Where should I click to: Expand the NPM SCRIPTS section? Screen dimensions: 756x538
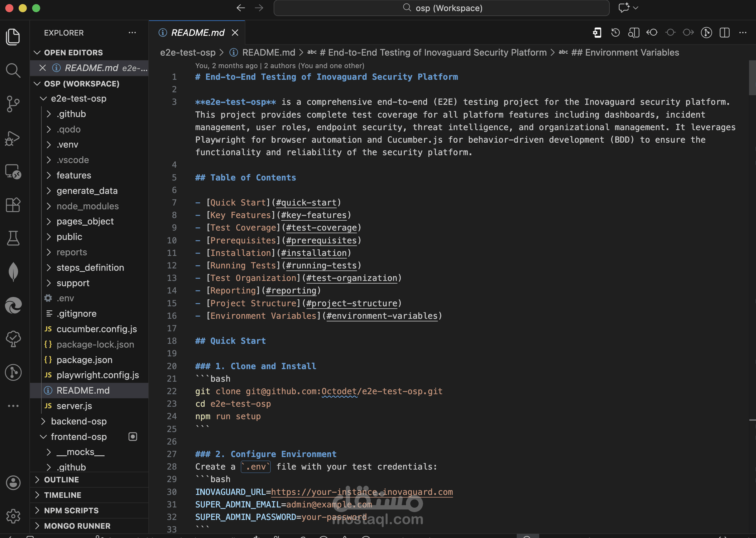(71, 510)
